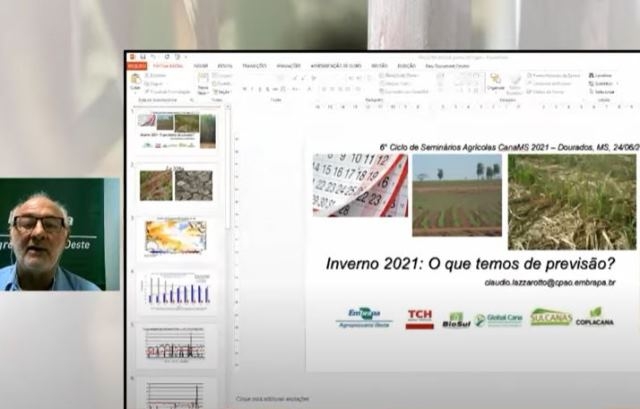
Task: Switch to the ANIMAÇÕES tab
Action: [289, 66]
